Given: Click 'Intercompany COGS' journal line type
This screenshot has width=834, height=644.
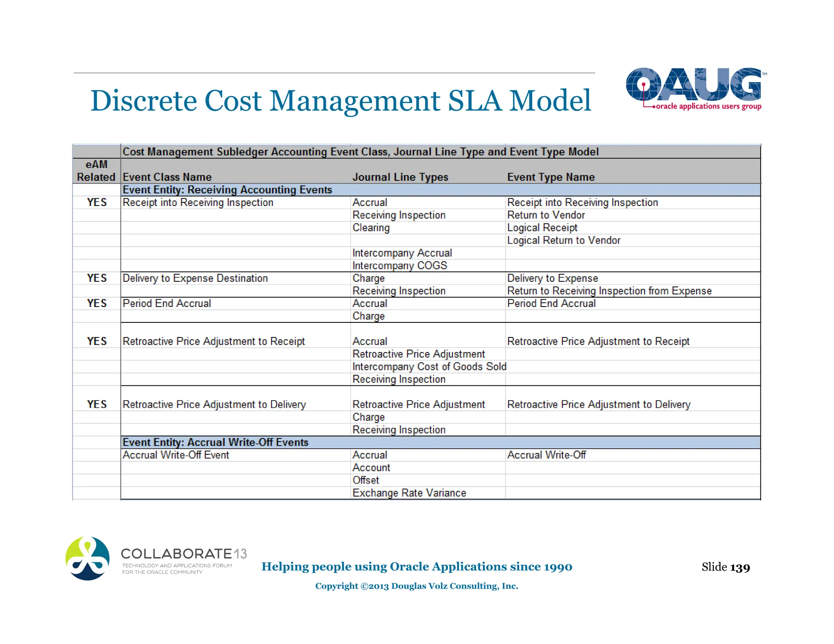Looking at the screenshot, I should (399, 265).
